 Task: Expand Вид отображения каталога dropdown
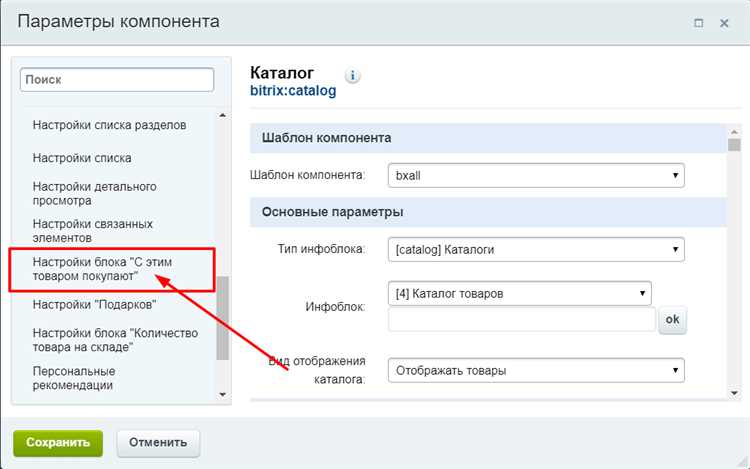coord(536,370)
